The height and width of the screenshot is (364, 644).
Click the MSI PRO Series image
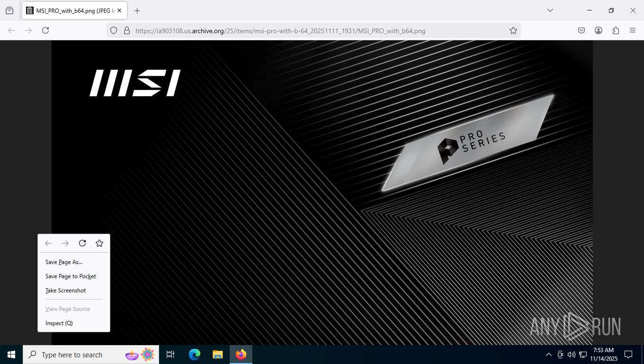(322, 192)
